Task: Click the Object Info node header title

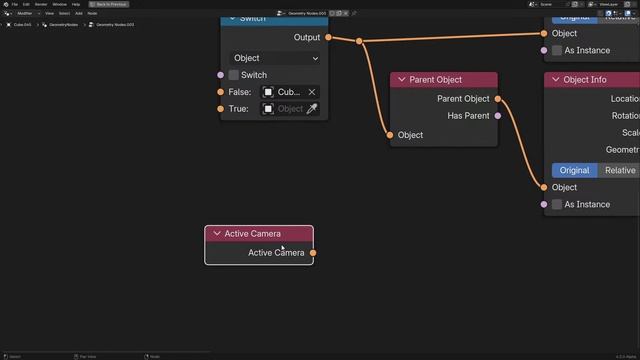Action: tap(584, 80)
